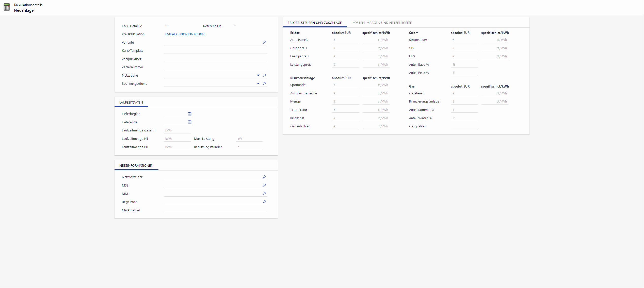Click the Gasqualität input field
Screen dimensions: 644x288
[x=464, y=126]
